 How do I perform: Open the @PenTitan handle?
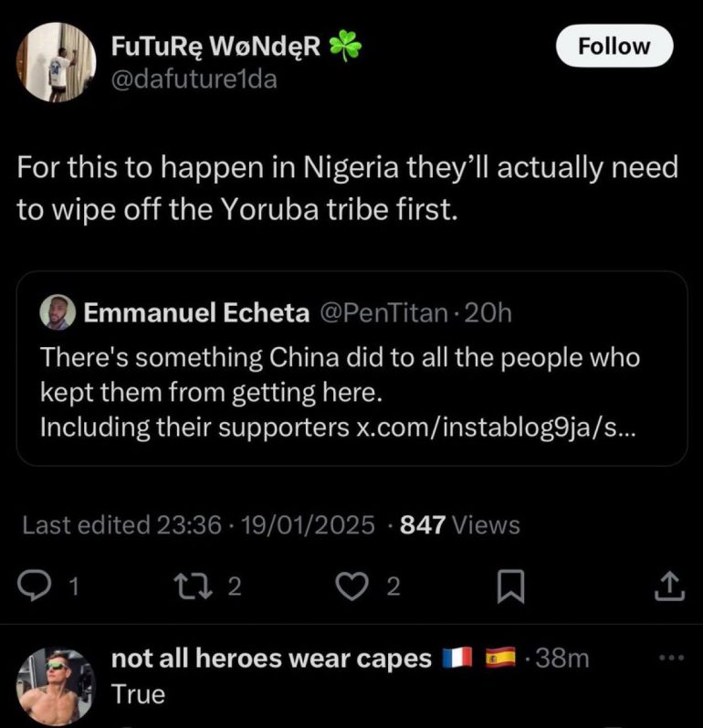[383, 313]
